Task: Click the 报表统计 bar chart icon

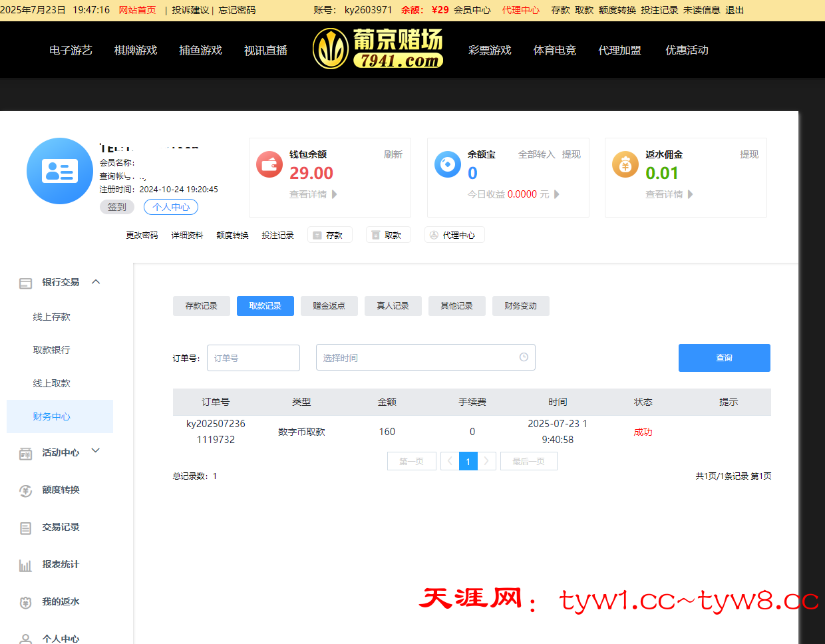Action: tap(25, 565)
